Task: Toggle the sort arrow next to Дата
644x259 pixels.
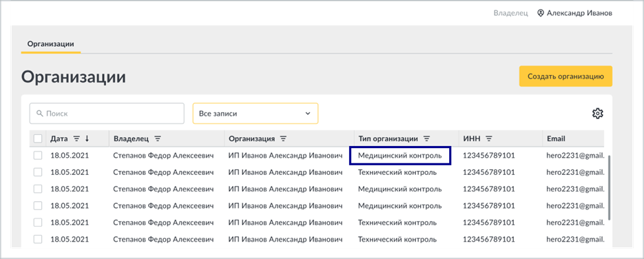Action: [x=87, y=138]
